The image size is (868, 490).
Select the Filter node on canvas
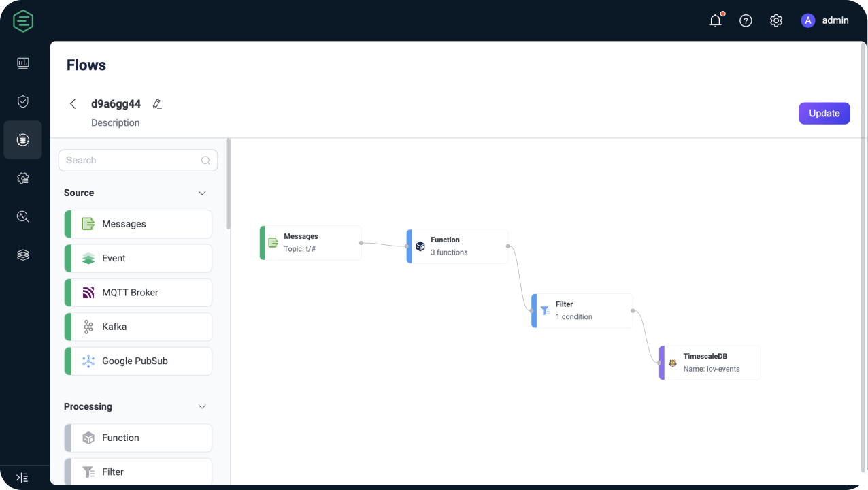click(582, 311)
